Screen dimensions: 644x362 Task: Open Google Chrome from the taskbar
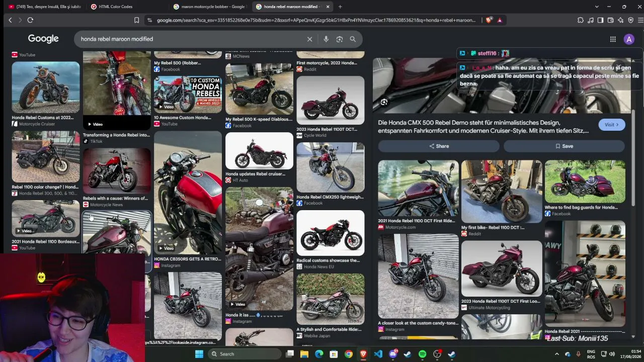click(x=349, y=354)
